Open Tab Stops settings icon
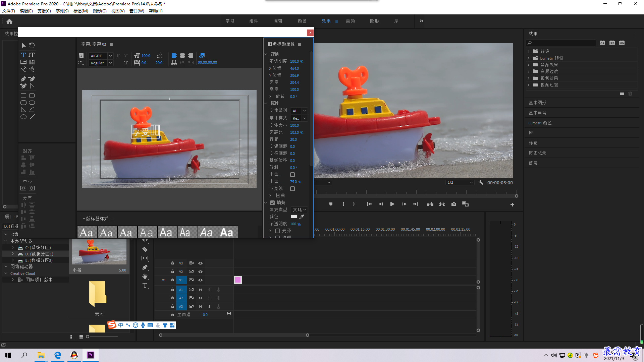 coord(174,63)
